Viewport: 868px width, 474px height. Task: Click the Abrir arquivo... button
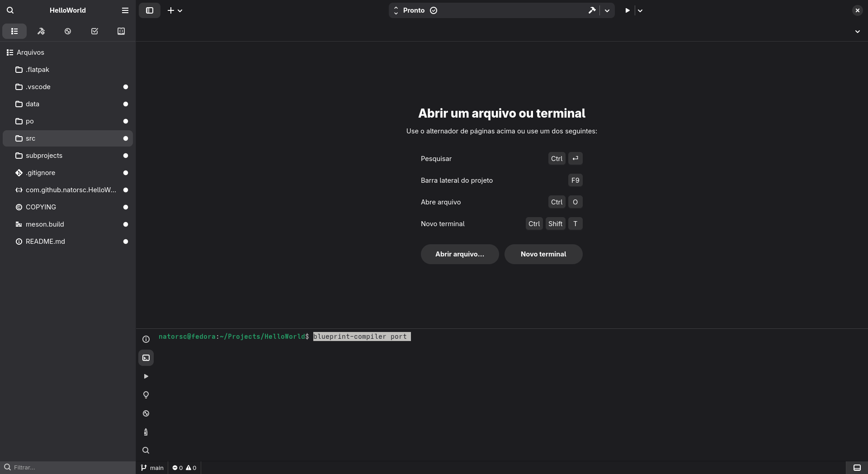[x=460, y=254]
